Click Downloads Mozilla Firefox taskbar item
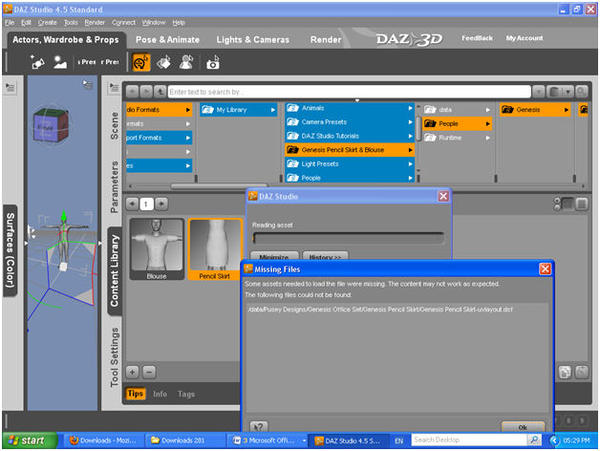The height and width of the screenshot is (451, 600). coord(103,441)
